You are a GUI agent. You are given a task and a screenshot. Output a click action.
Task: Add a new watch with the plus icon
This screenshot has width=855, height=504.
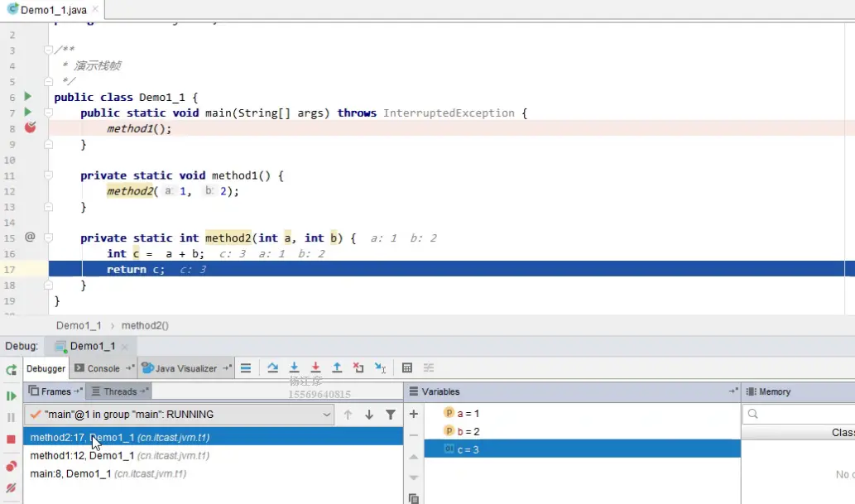413,414
